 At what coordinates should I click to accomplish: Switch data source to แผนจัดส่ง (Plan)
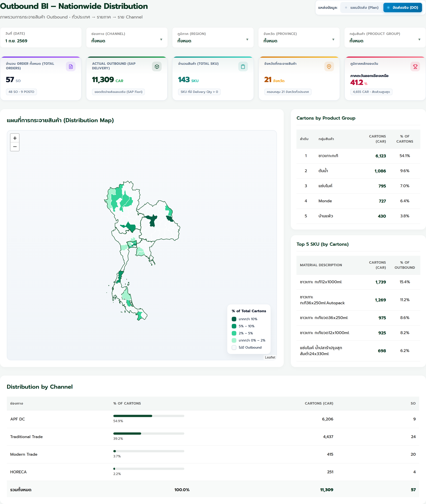tap(362, 8)
